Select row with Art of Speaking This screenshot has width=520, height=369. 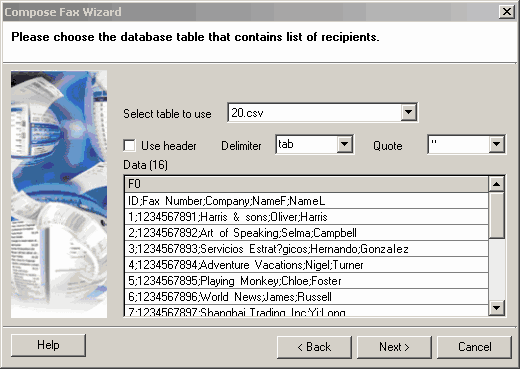tap(306, 233)
